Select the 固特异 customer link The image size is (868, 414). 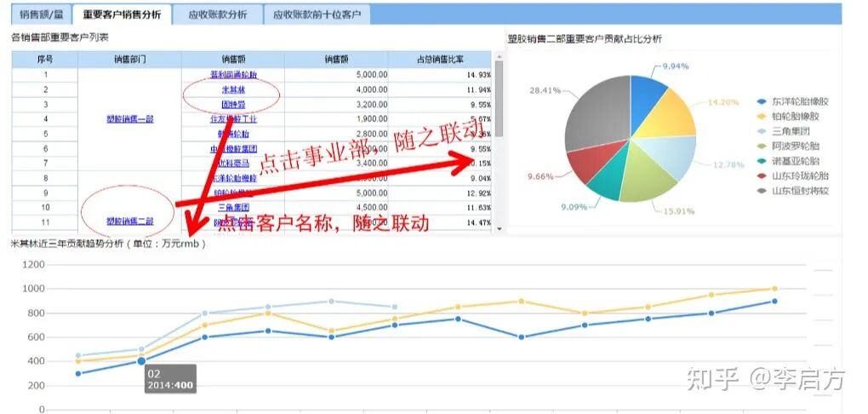coord(234,104)
